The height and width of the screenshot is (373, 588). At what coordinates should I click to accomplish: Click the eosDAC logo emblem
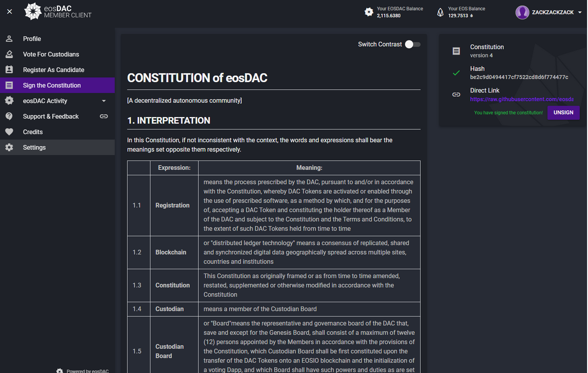click(33, 11)
